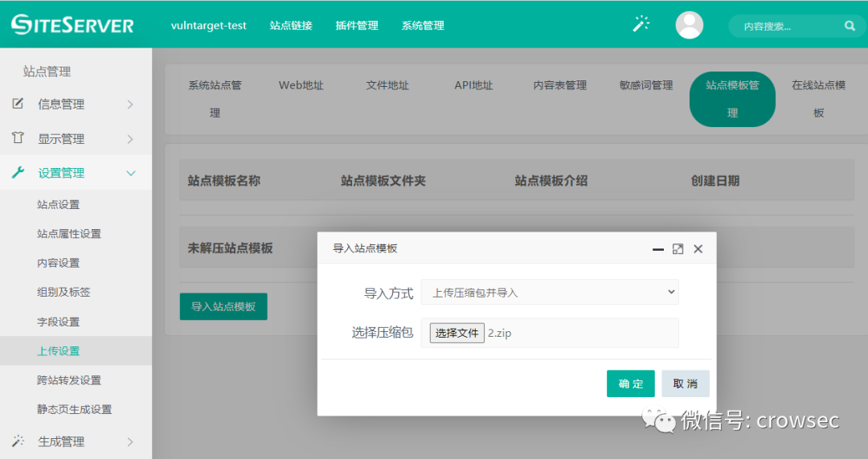Screen dimensions: 868x459
Task: Open 组别及标签 in sidebar
Action: tap(63, 293)
